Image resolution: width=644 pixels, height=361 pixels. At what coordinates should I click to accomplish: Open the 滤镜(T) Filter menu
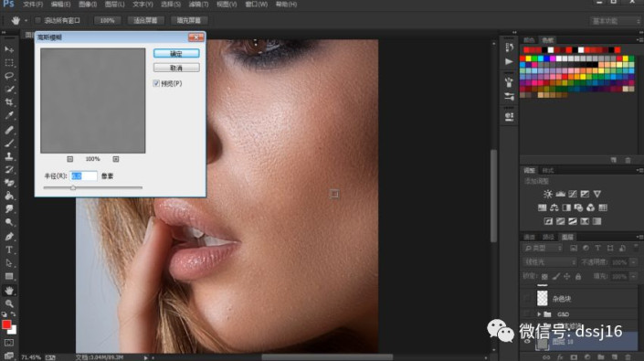click(x=198, y=4)
